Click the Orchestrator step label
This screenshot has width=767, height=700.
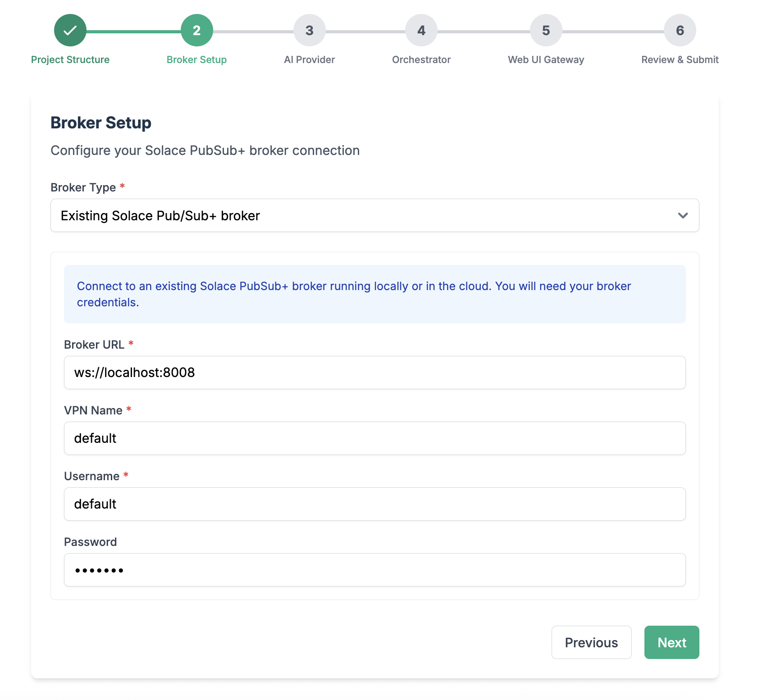pos(421,60)
